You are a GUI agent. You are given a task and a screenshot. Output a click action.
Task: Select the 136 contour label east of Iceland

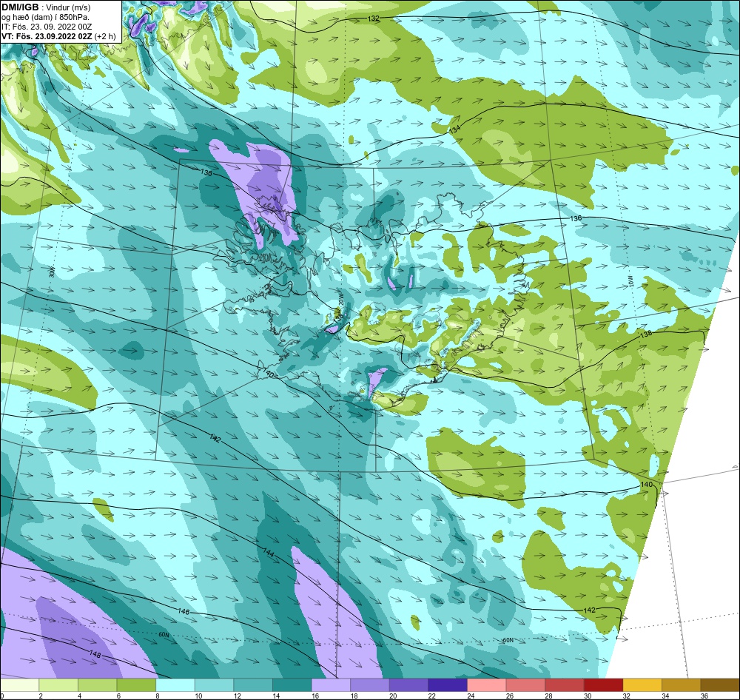point(576,218)
